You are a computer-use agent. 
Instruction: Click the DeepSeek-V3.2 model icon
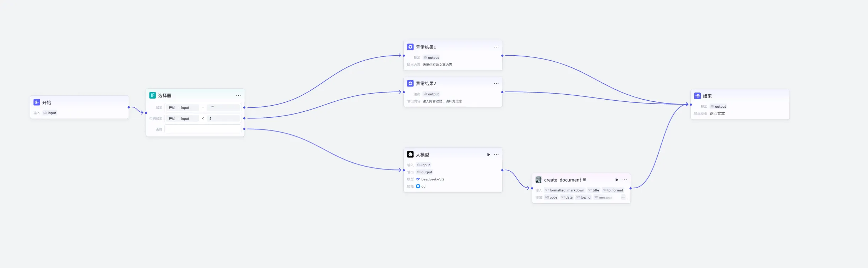pos(418,179)
